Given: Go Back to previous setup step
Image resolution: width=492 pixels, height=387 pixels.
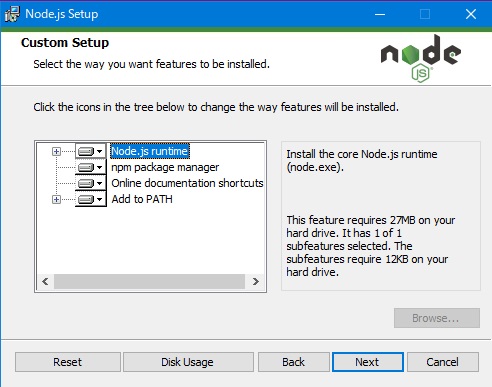Looking at the screenshot, I should pyautogui.click(x=294, y=362).
